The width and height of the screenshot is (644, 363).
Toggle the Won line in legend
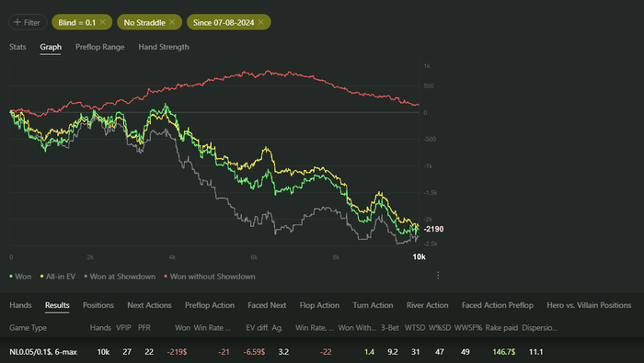(x=20, y=277)
